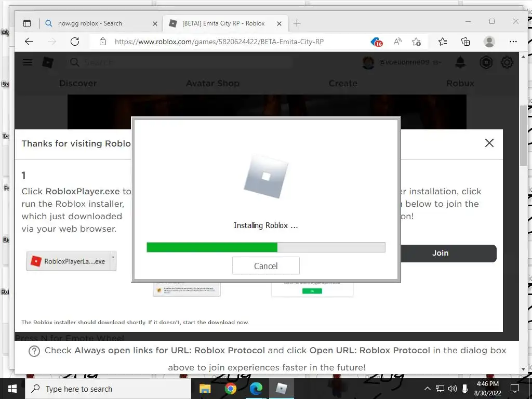
Task: Click the Roblox user avatar
Action: tap(368, 62)
